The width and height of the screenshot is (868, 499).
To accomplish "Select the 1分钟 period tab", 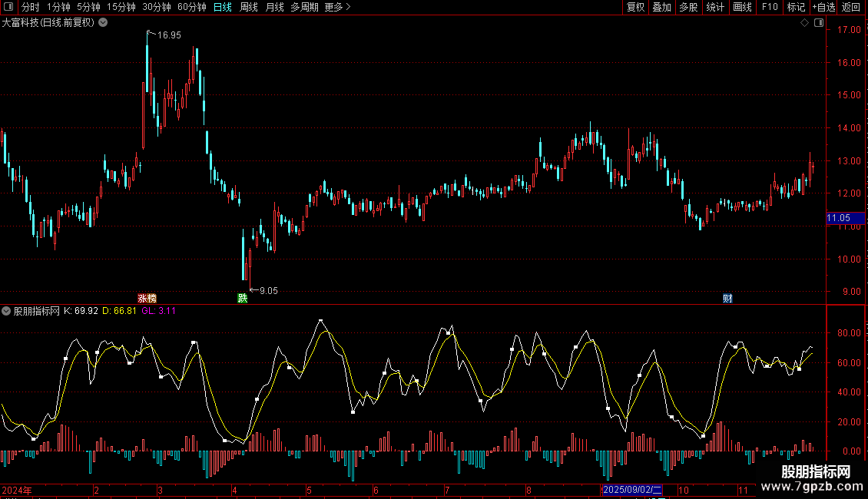I will 58,7.
